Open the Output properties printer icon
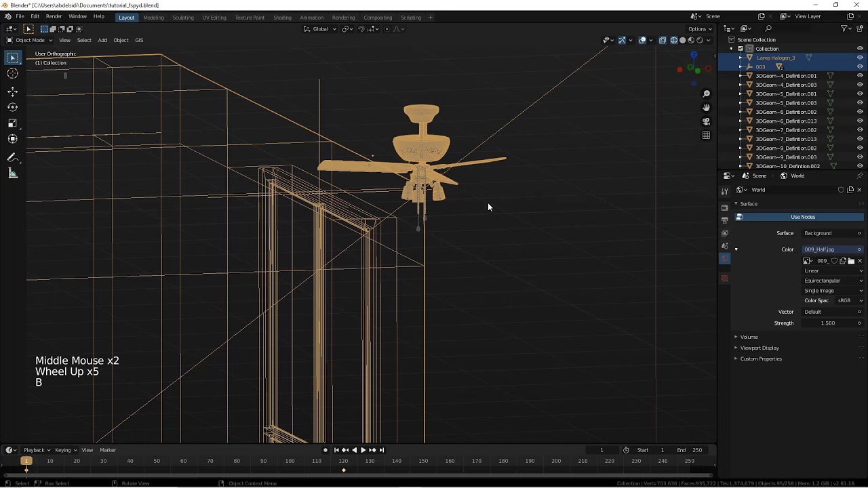 click(x=724, y=220)
